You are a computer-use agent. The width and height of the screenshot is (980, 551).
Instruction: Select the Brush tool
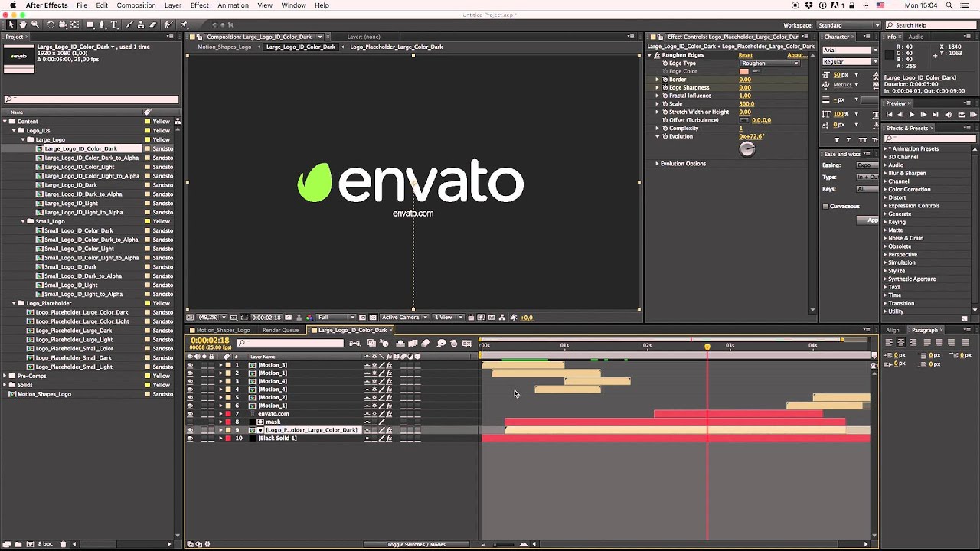129,24
